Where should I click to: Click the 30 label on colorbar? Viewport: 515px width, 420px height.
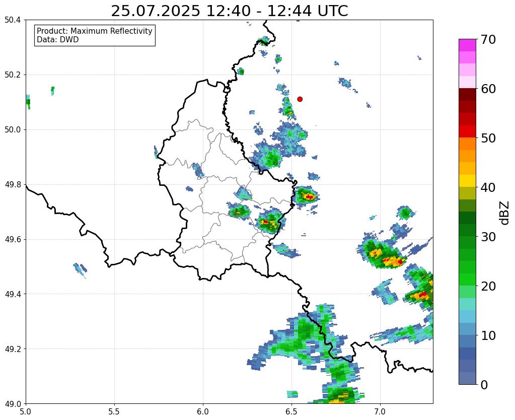point(488,237)
